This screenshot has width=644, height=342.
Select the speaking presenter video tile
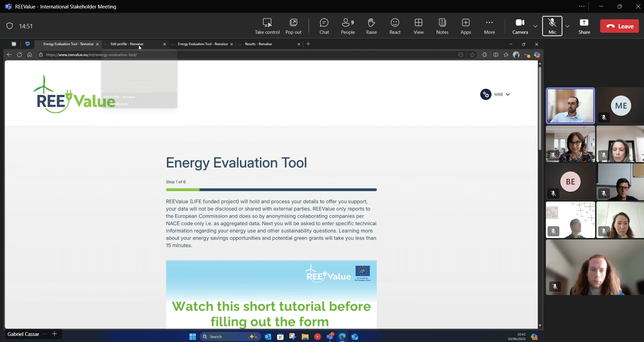click(x=570, y=106)
